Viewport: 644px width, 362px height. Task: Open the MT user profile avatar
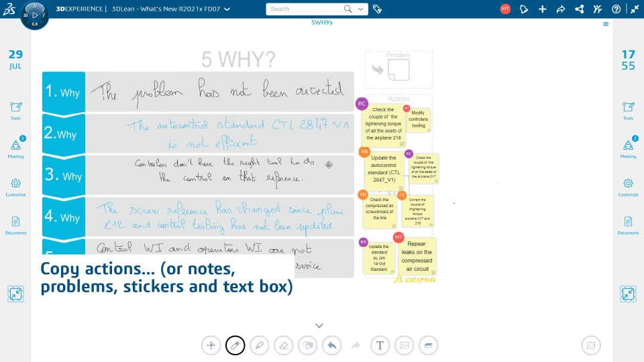(x=505, y=9)
